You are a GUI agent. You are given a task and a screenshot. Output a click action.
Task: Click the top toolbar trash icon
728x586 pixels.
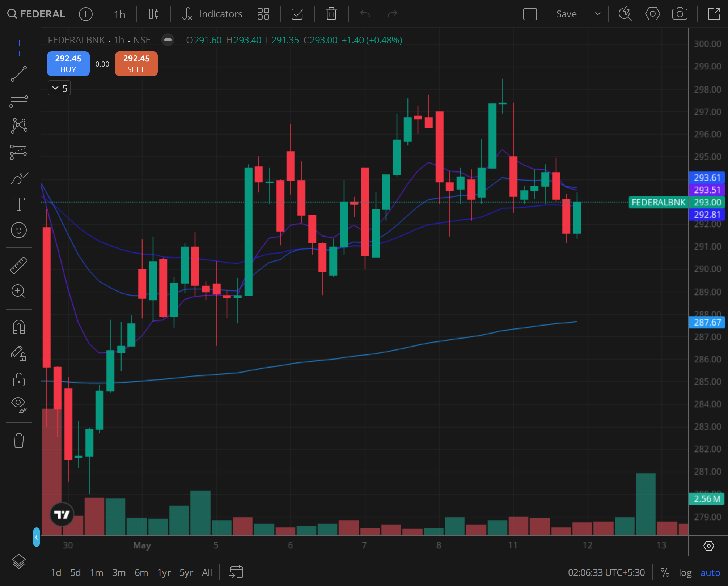(x=331, y=14)
